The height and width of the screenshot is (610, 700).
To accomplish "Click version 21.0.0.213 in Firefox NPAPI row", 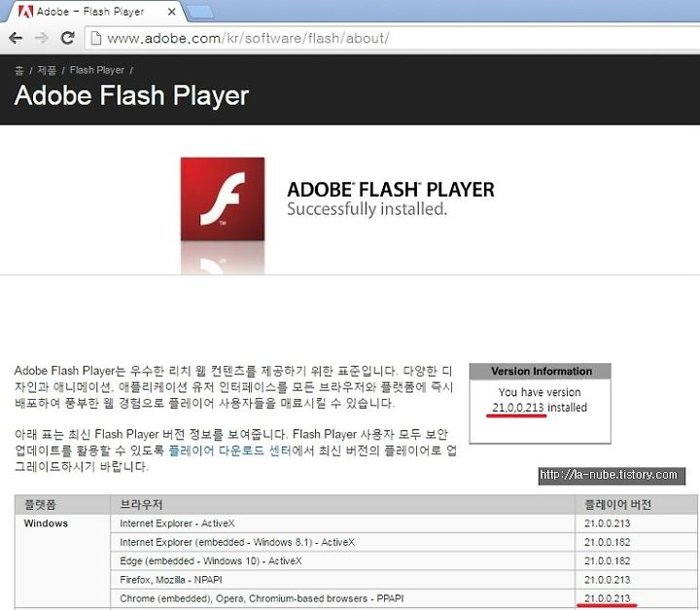I will tap(607, 580).
